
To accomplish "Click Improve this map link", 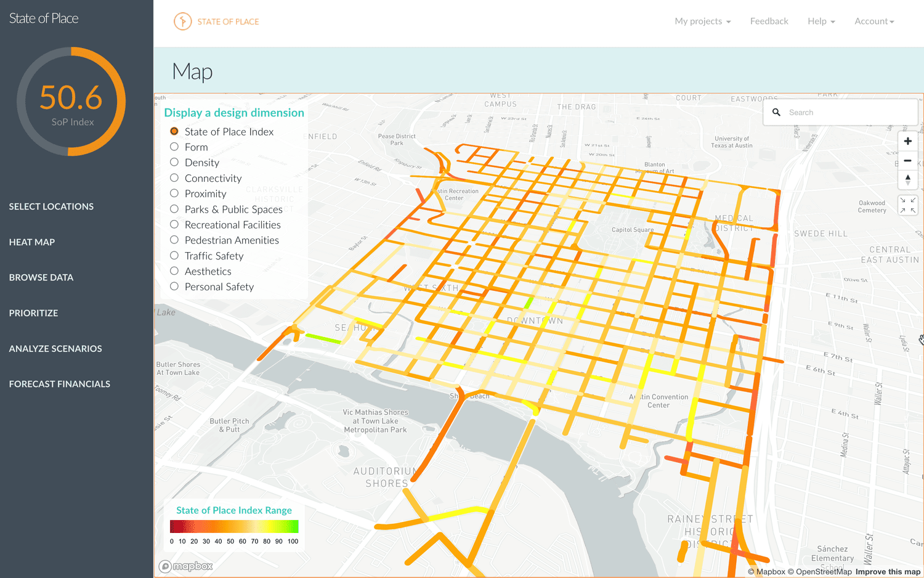I will click(x=888, y=572).
